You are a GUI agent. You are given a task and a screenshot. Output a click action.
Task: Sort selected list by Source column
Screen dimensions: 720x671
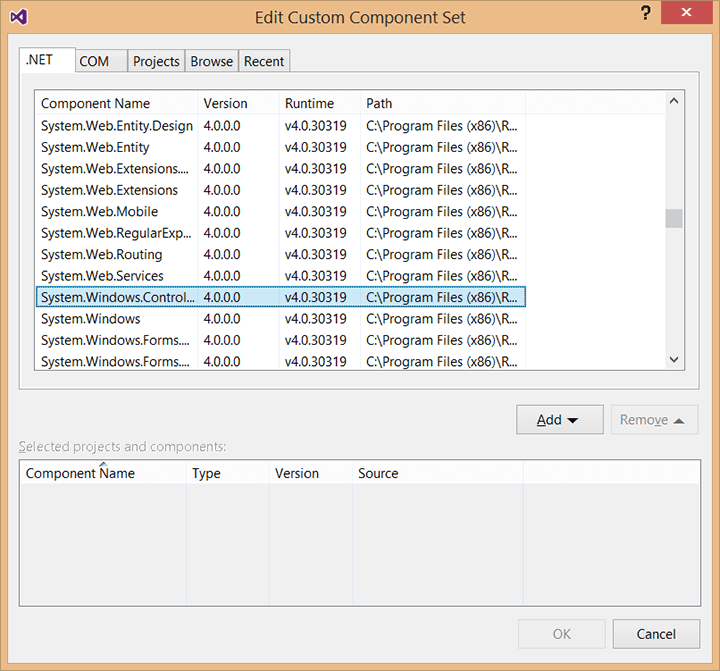[438, 473]
